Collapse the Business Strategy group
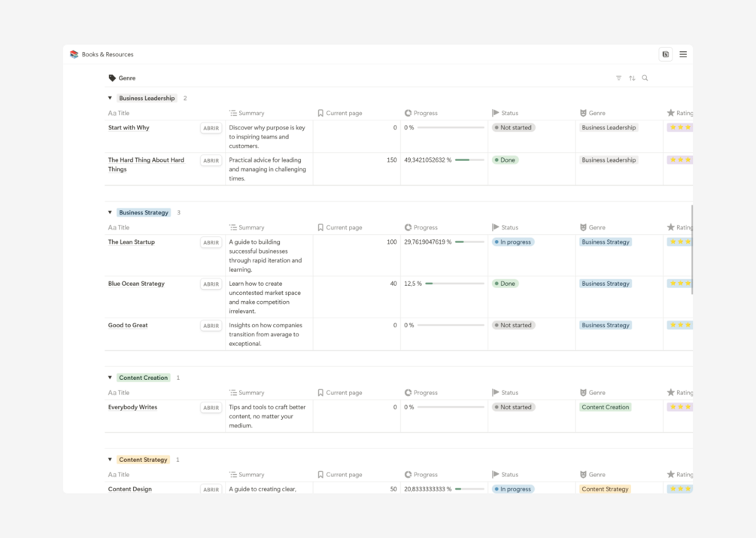 tap(110, 212)
